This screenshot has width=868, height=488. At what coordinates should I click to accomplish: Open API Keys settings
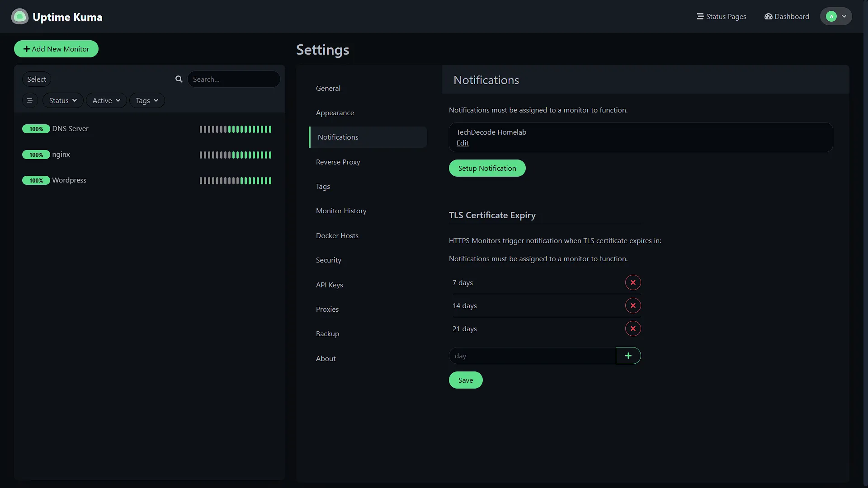pyautogui.click(x=368, y=285)
